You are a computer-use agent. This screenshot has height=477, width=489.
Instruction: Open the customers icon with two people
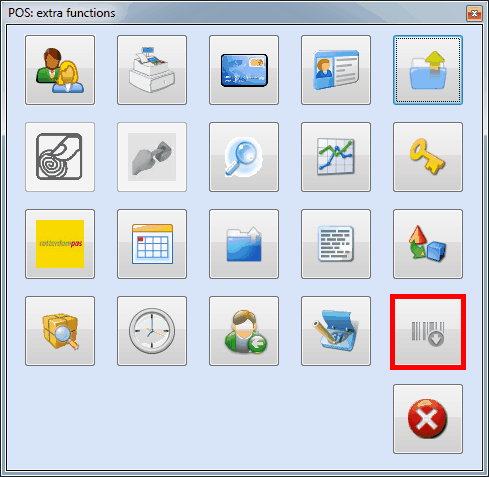60,70
